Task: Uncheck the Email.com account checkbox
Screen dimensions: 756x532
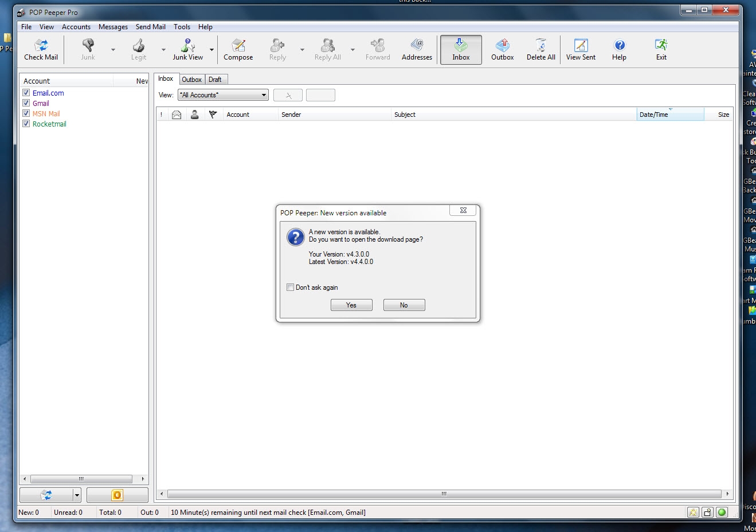Action: 26,93
